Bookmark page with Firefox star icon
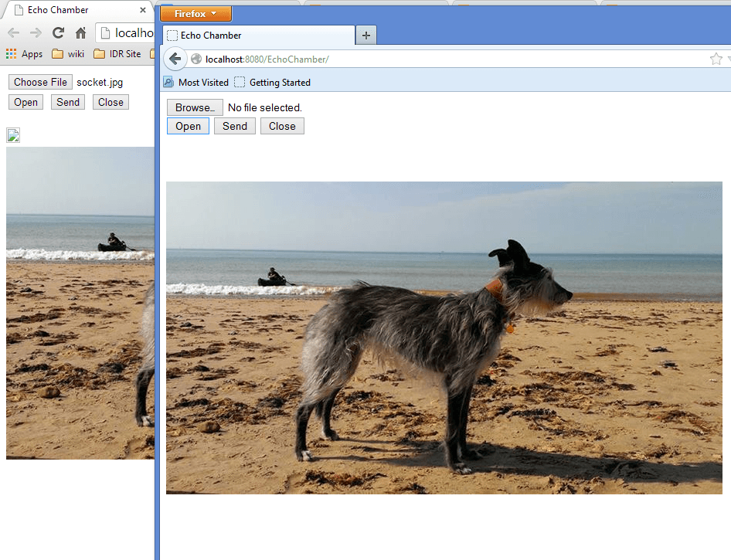This screenshot has width=731, height=560. click(716, 59)
